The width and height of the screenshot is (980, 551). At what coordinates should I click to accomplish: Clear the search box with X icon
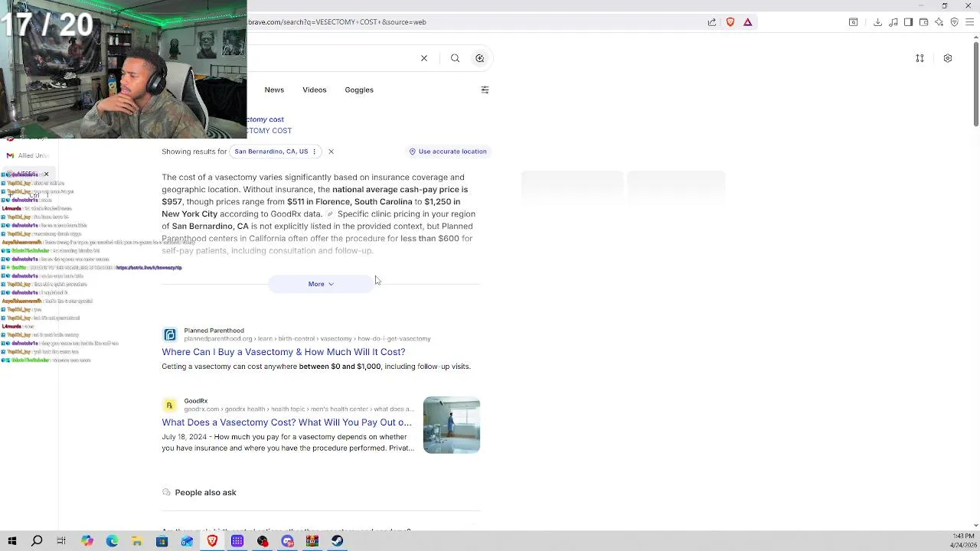[x=424, y=58]
